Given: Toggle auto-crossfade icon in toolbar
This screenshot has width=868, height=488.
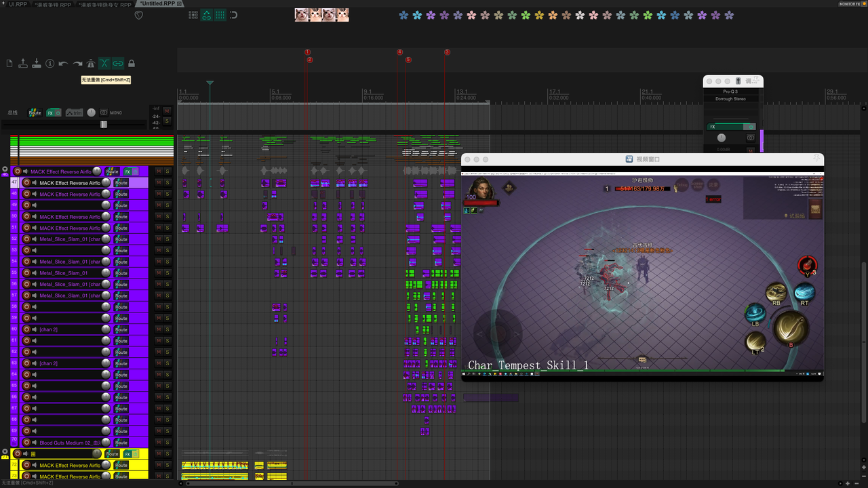Looking at the screenshot, I should click(x=104, y=64).
